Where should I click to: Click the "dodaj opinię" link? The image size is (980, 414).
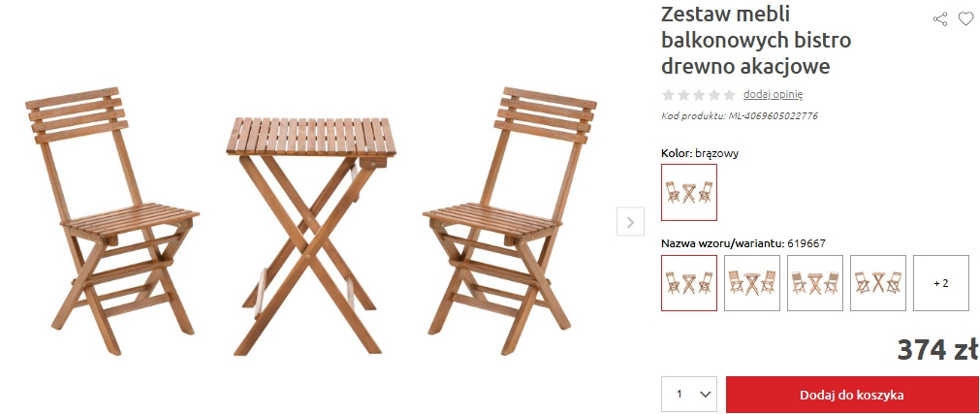(774, 94)
